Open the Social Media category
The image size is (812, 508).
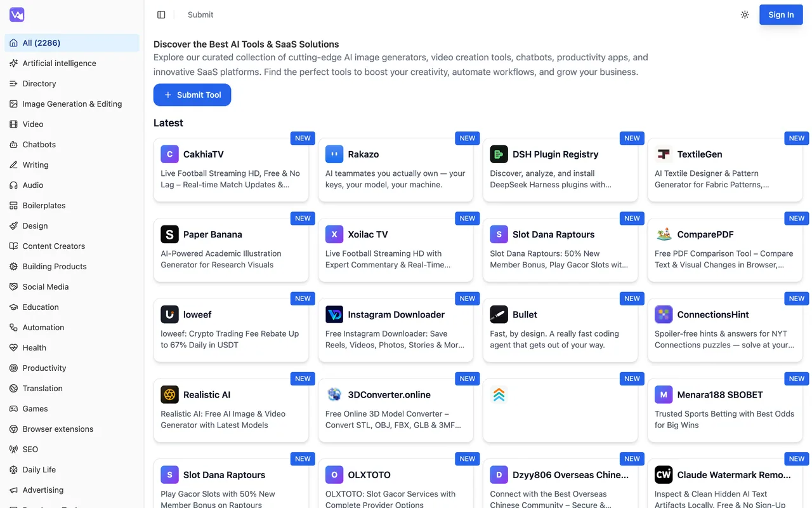(x=72, y=286)
